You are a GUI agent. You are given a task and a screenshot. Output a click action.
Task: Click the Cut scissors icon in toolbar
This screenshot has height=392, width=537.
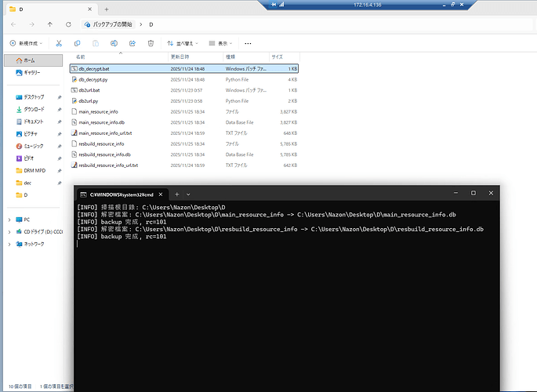58,43
